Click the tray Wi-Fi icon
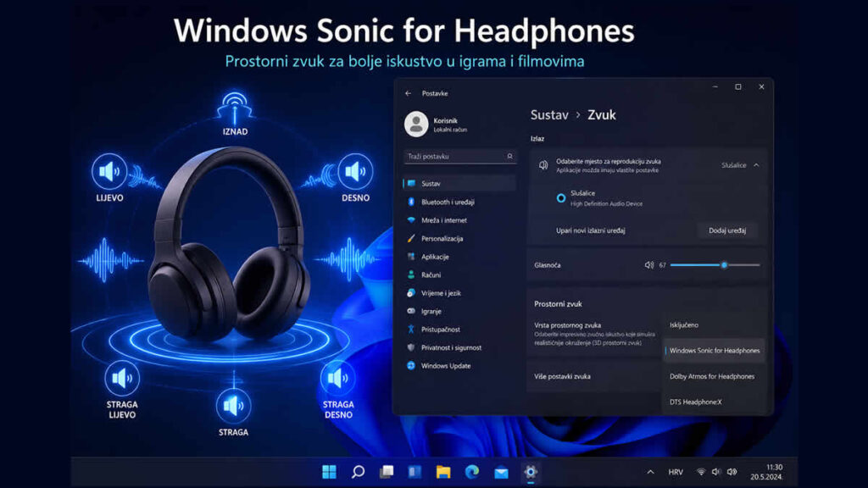 701,472
